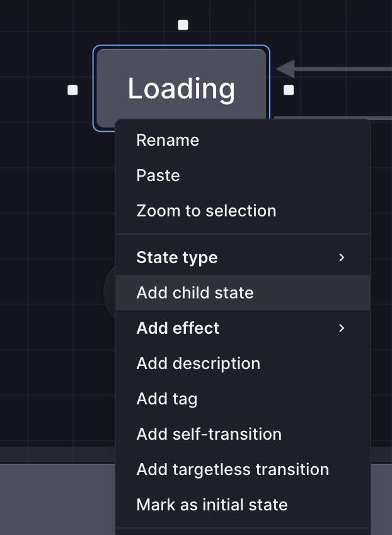Click the Loading state node
The height and width of the screenshot is (535, 392).
[x=182, y=87]
